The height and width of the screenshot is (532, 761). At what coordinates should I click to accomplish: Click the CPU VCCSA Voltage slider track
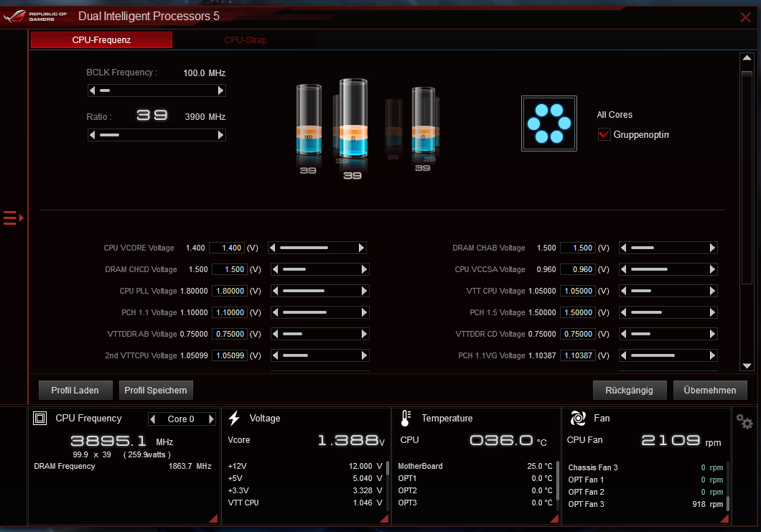pyautogui.click(x=668, y=269)
